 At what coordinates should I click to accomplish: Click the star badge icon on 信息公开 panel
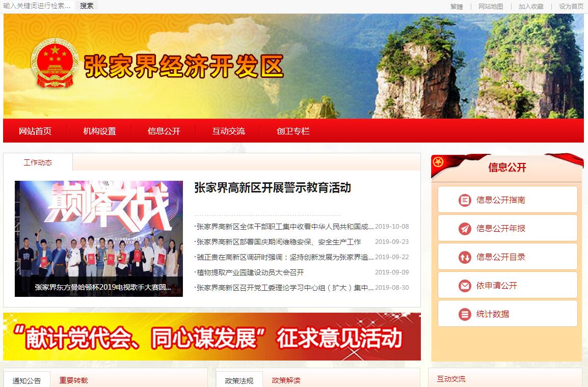pyautogui.click(x=438, y=162)
